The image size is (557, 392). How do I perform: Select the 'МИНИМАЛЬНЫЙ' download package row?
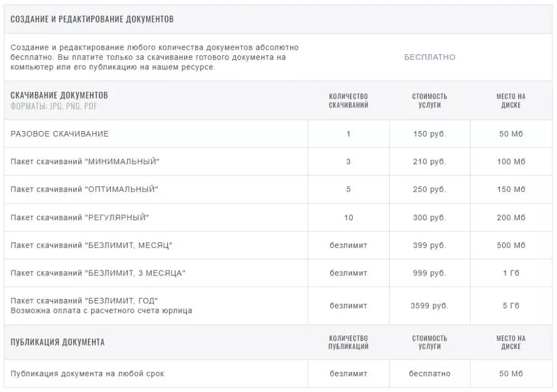(x=278, y=162)
